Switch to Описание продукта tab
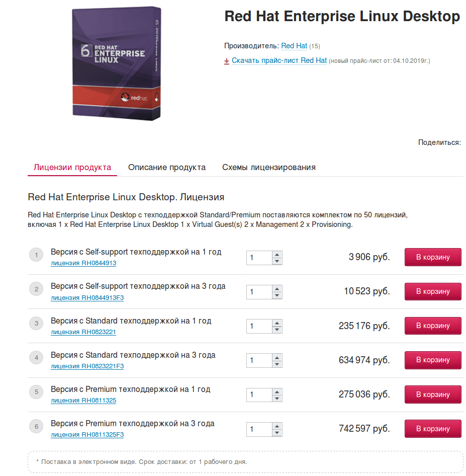Screen dimensions: 466x476 click(x=167, y=167)
